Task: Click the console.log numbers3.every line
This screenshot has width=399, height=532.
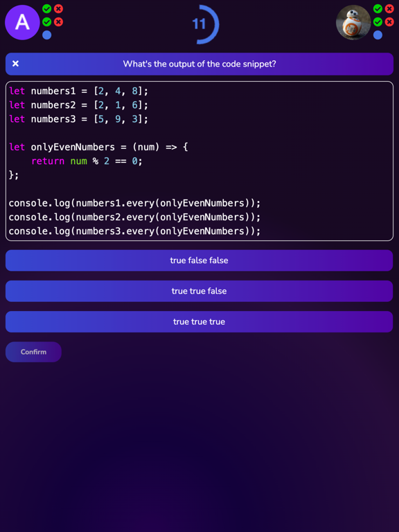Action: (x=134, y=231)
